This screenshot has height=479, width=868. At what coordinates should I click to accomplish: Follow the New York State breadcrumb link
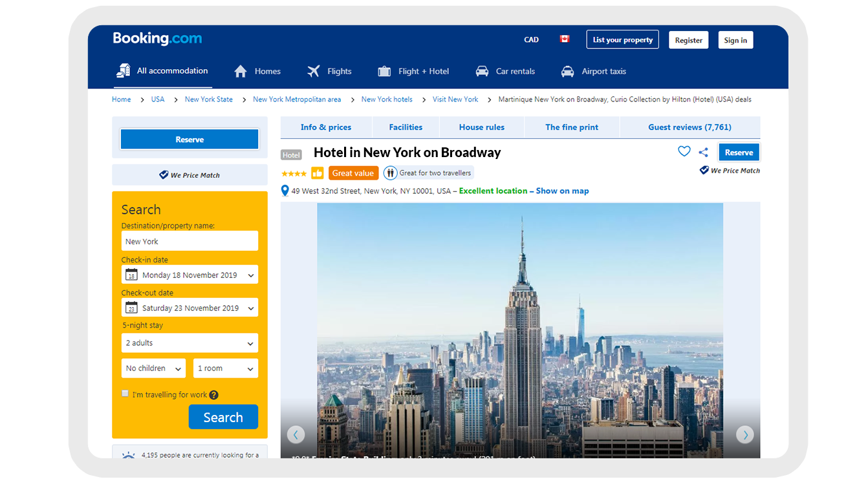[208, 100]
